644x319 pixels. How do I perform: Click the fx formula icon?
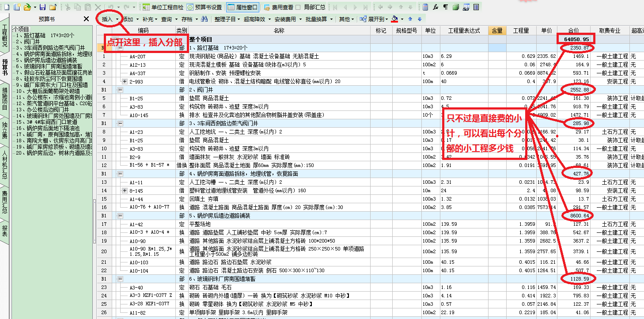436,7
